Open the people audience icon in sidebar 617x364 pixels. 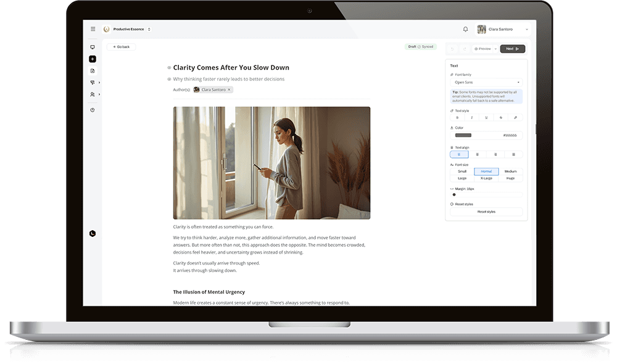coord(93,94)
